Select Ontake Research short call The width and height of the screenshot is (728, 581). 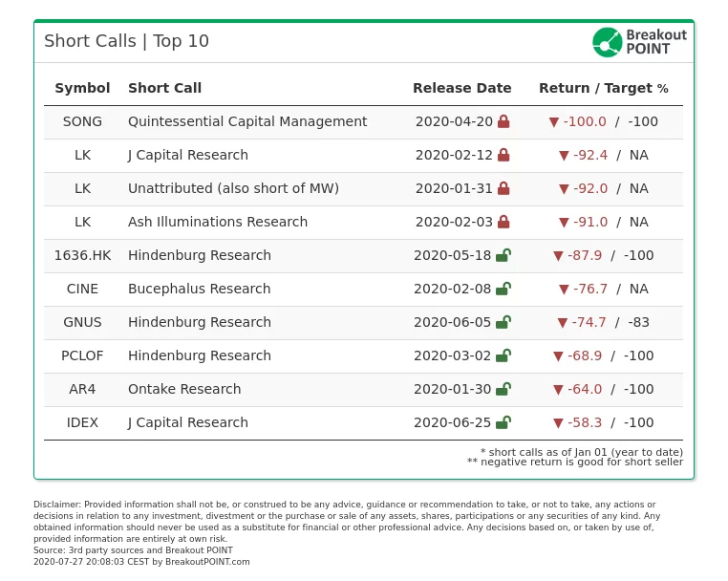(x=184, y=389)
